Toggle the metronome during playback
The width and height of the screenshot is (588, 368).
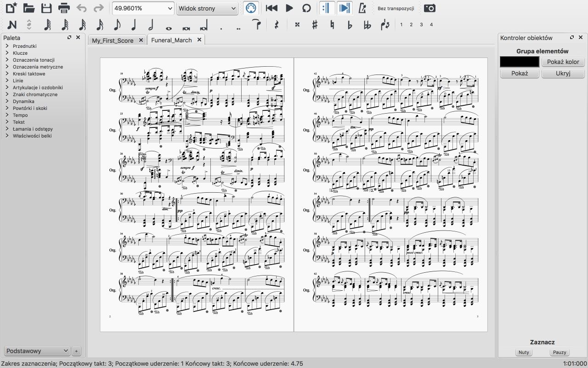click(362, 8)
